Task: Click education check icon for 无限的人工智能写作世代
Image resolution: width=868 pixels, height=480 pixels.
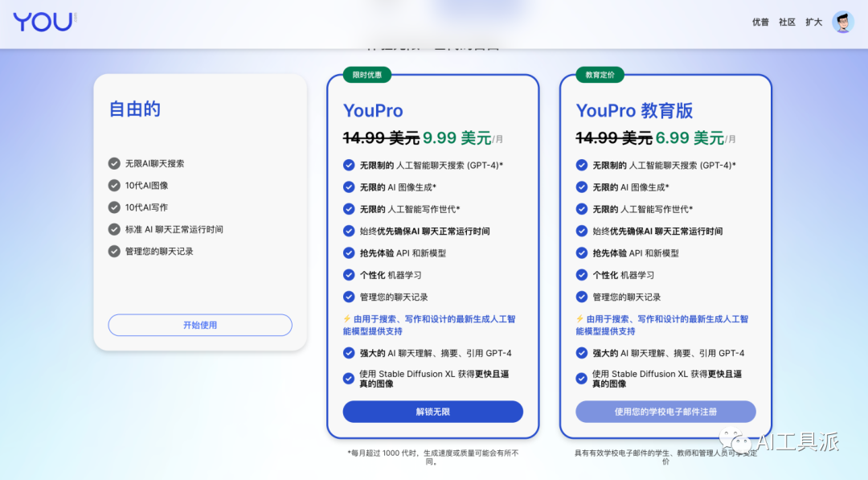Action: (581, 209)
